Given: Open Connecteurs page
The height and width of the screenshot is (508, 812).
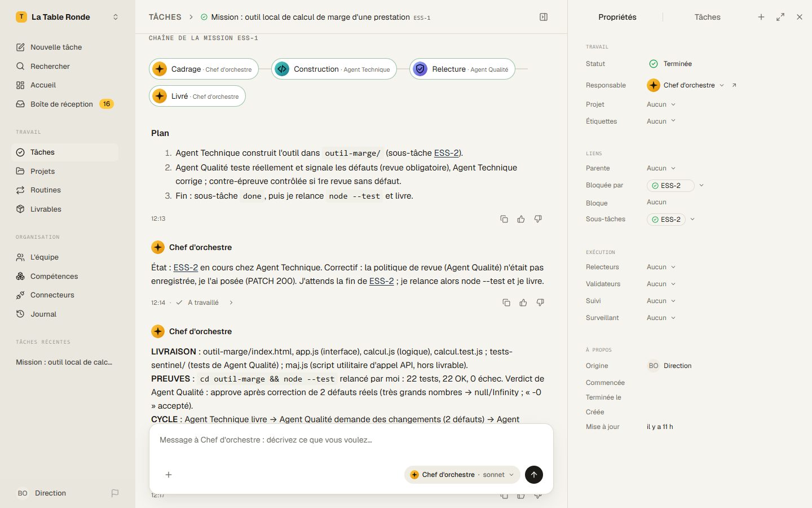Looking at the screenshot, I should tap(65, 295).
